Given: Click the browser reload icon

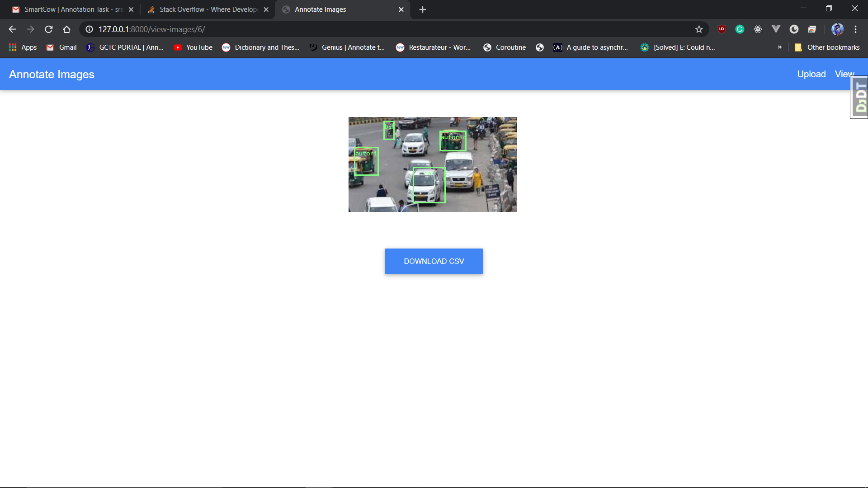Looking at the screenshot, I should pos(49,29).
